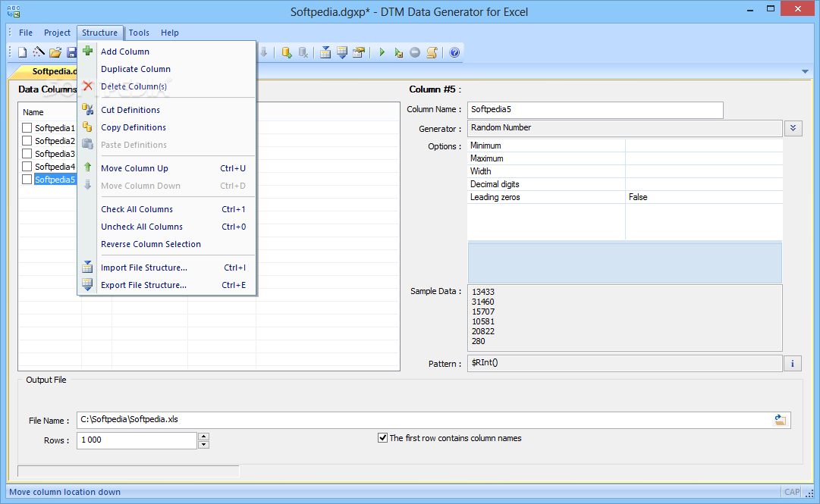Click scissors icon beside Cut Definitions
Image resolution: width=820 pixels, height=504 pixels.
[88, 110]
